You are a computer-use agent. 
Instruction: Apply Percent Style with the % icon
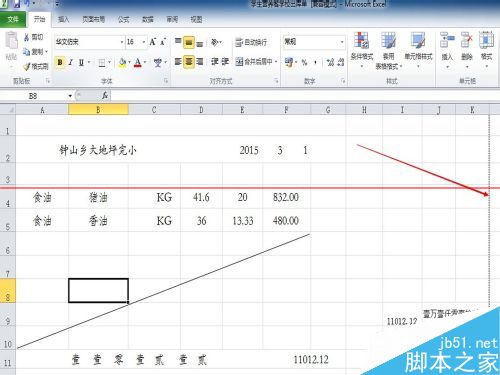(304, 62)
